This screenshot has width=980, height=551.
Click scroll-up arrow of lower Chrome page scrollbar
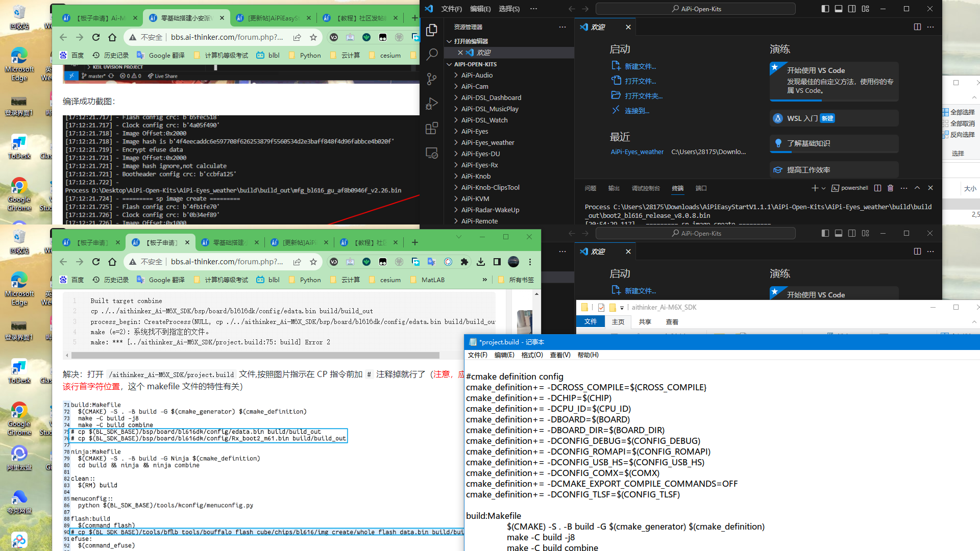click(536, 294)
